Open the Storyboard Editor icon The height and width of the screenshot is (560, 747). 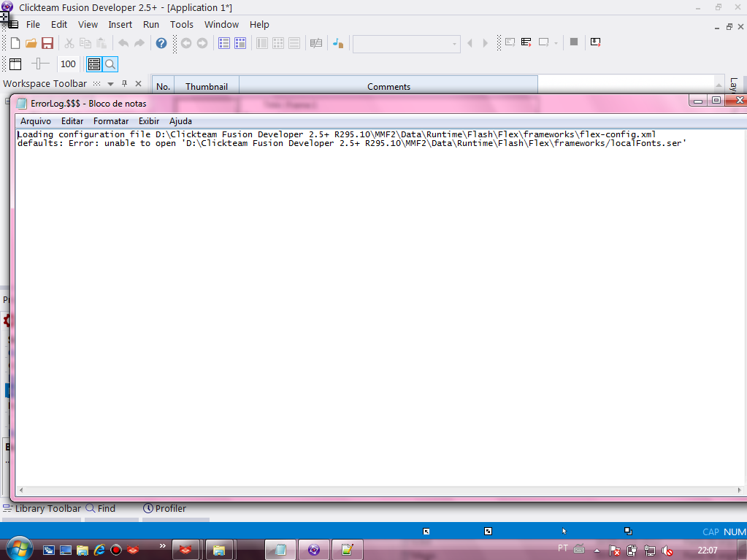tap(224, 43)
